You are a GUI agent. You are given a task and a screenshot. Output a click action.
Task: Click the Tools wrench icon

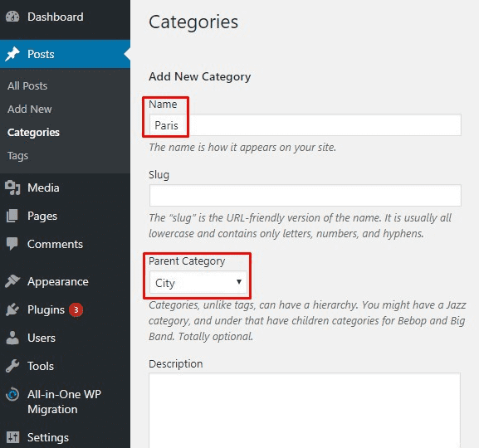point(12,366)
